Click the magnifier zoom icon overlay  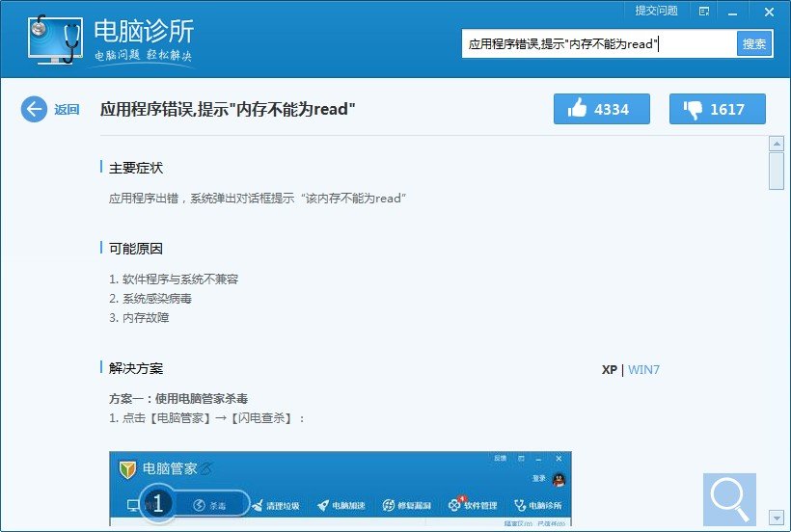(x=729, y=499)
